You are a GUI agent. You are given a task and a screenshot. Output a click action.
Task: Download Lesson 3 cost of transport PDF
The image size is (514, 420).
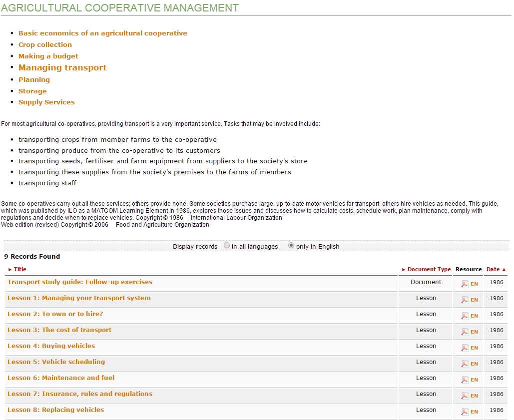465,332
